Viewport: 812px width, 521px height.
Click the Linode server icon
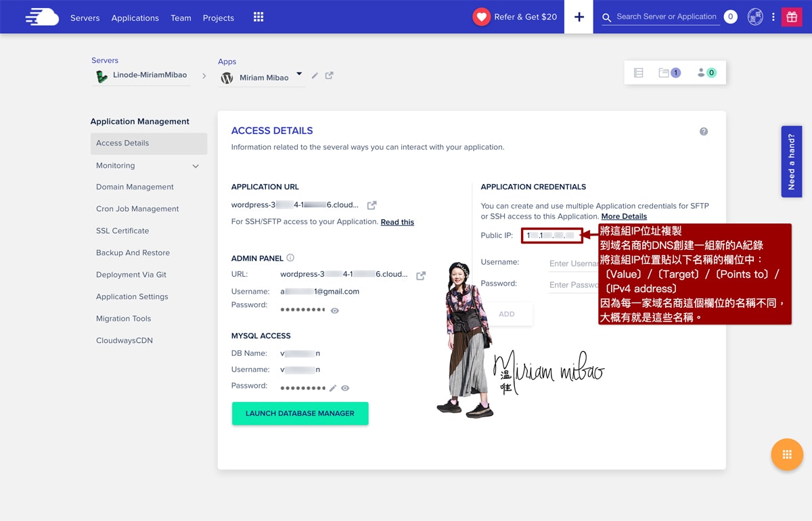(101, 76)
